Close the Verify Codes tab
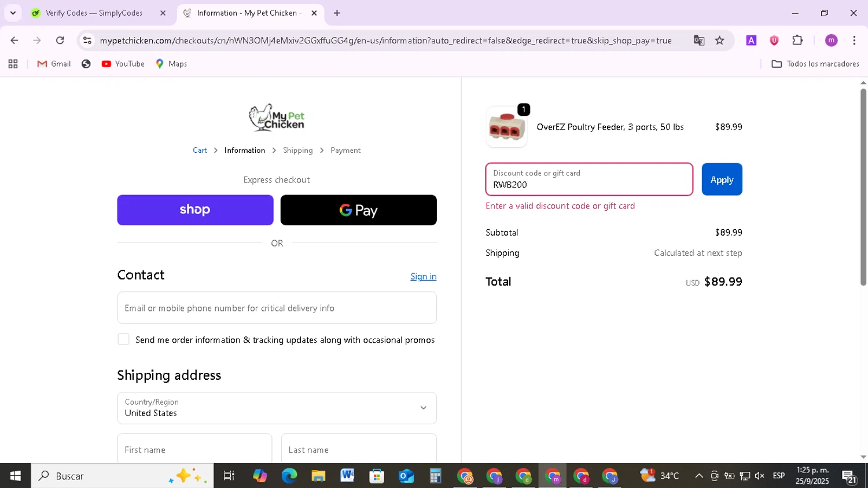Viewport: 868px width, 488px height. [x=163, y=13]
